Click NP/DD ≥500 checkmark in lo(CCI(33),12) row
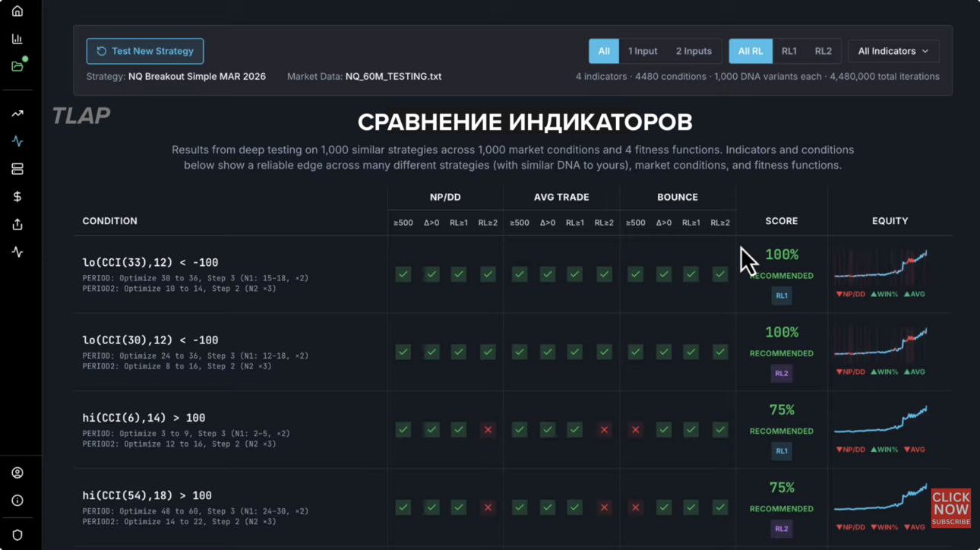Image resolution: width=980 pixels, height=550 pixels. (x=403, y=274)
